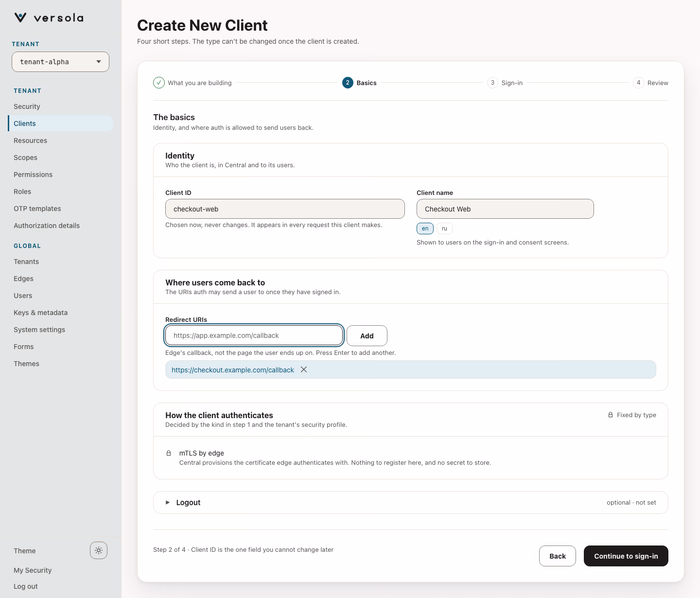Go to step 3 Sign-in
The width and height of the screenshot is (700, 598).
pyautogui.click(x=505, y=83)
